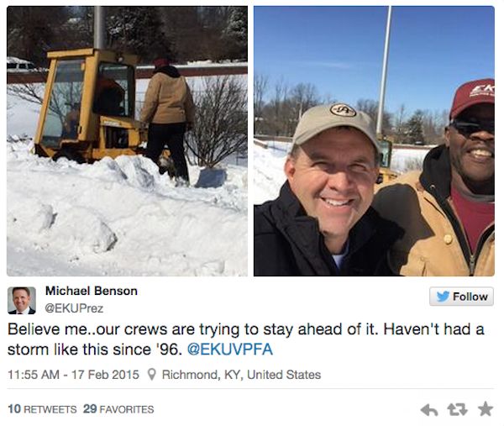Image resolution: width=504 pixels, height=426 pixels.
Task: Open the snowplow photo on left
Action: tap(128, 141)
